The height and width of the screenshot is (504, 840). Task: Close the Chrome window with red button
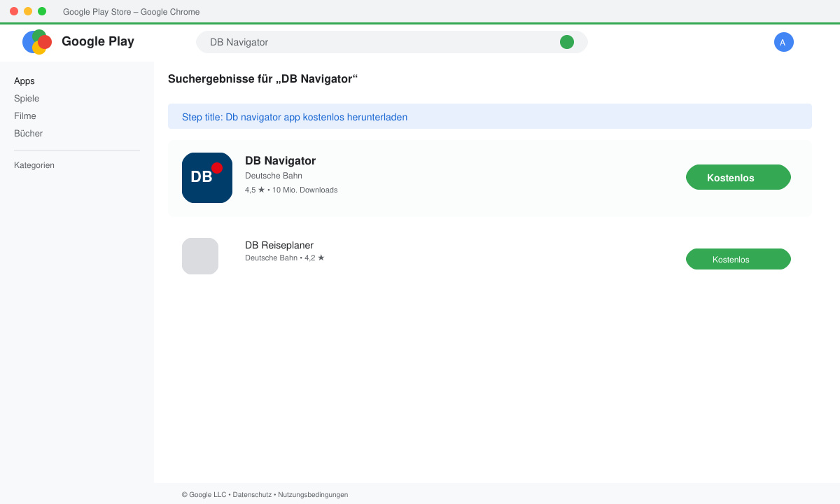coord(14,11)
